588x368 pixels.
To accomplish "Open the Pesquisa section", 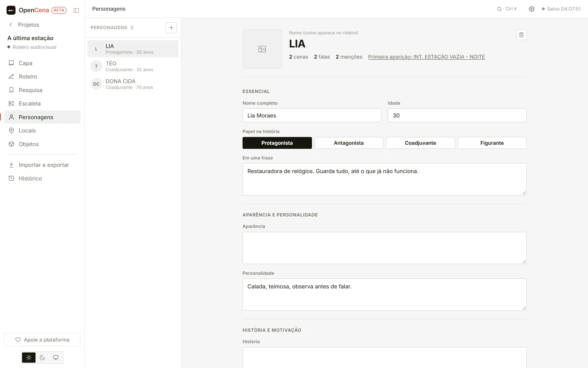I will [x=42, y=90].
